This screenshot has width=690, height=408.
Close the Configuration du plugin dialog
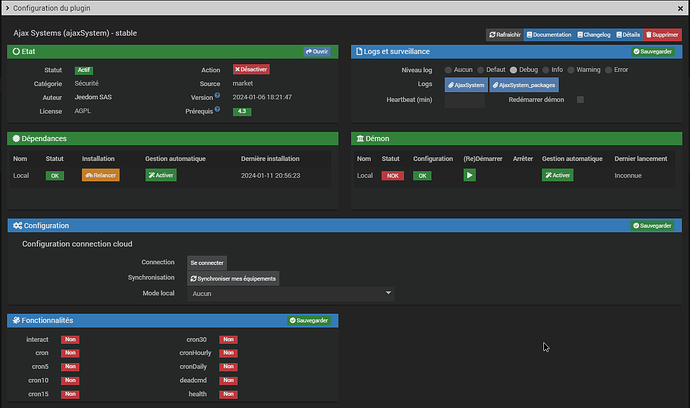point(680,8)
